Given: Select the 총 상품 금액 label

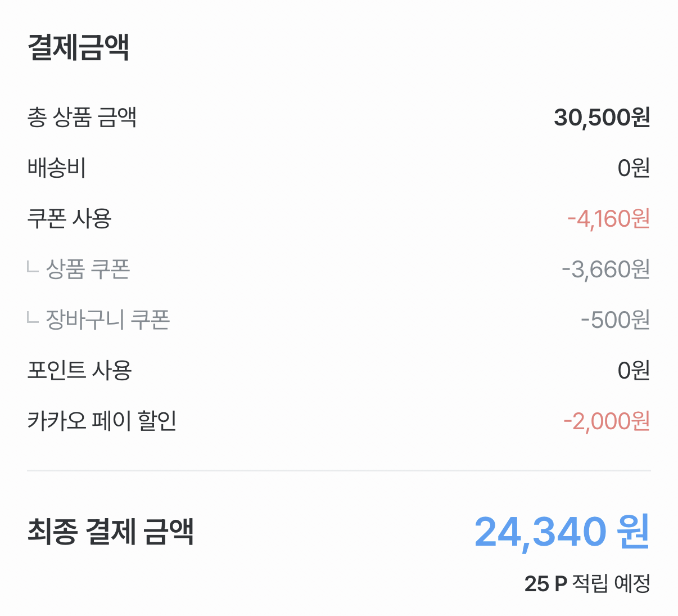Looking at the screenshot, I should tap(82, 117).
